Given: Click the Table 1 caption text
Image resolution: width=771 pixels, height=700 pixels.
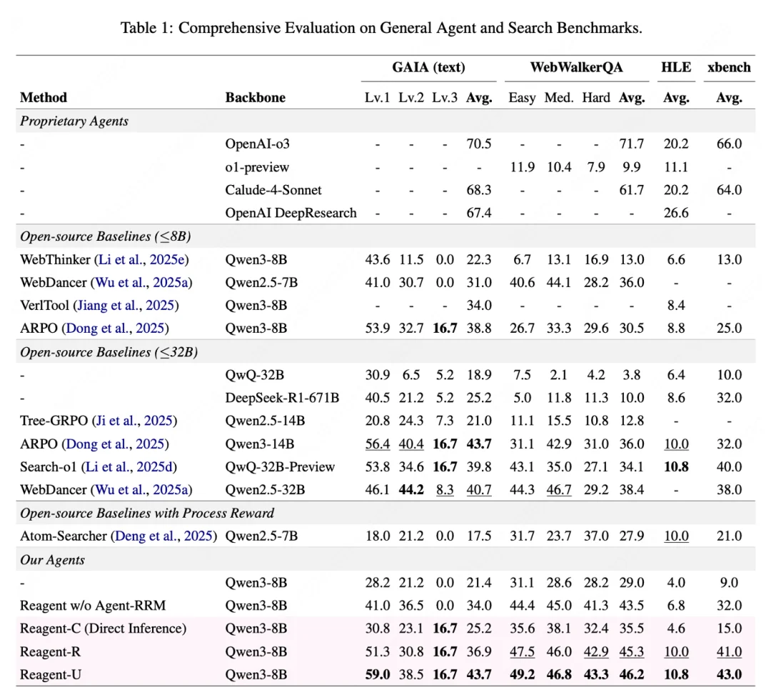Looking at the screenshot, I should [x=381, y=29].
